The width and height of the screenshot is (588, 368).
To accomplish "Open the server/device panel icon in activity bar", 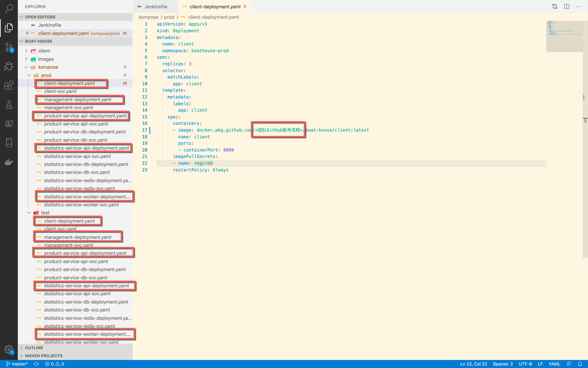I will [9, 143].
